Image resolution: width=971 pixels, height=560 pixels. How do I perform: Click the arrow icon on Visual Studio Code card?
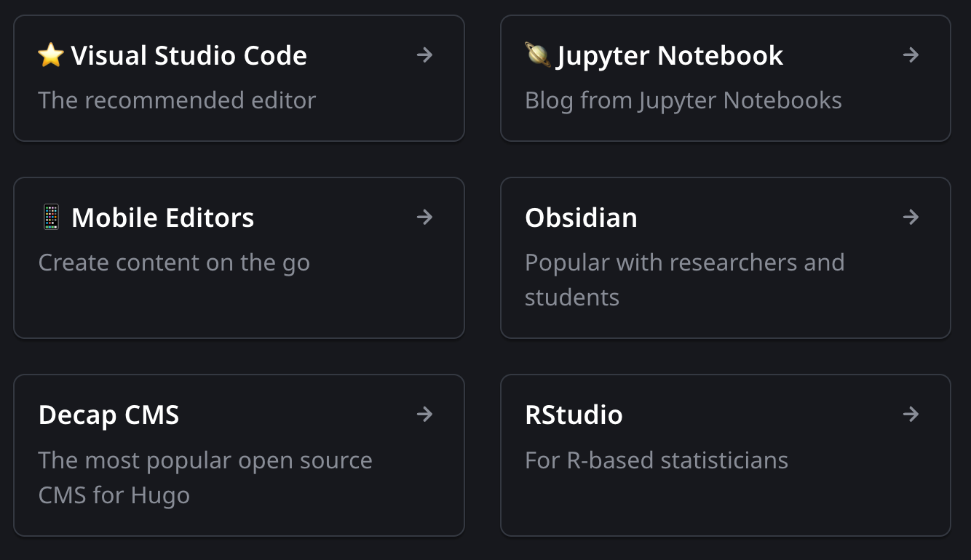[x=425, y=55]
